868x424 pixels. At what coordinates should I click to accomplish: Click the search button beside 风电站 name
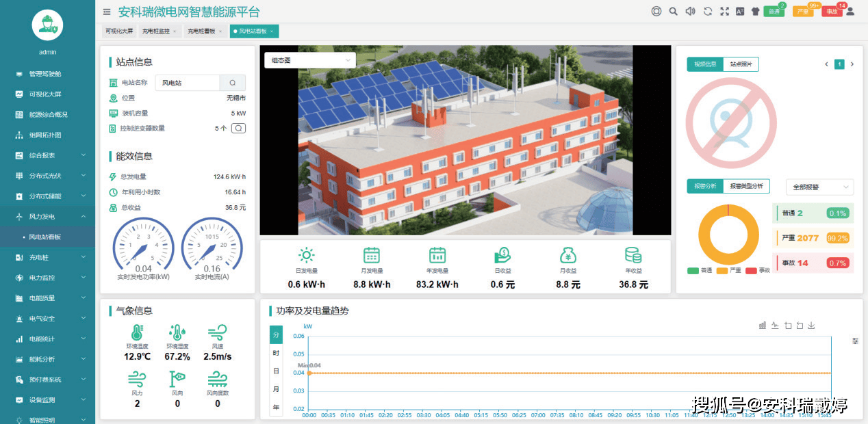tap(233, 83)
